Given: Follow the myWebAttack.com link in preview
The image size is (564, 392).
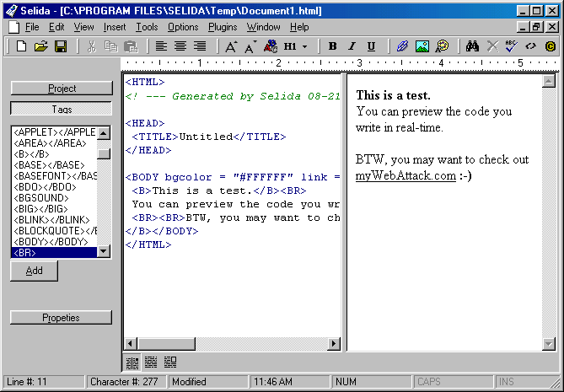Looking at the screenshot, I should pyautogui.click(x=406, y=175).
